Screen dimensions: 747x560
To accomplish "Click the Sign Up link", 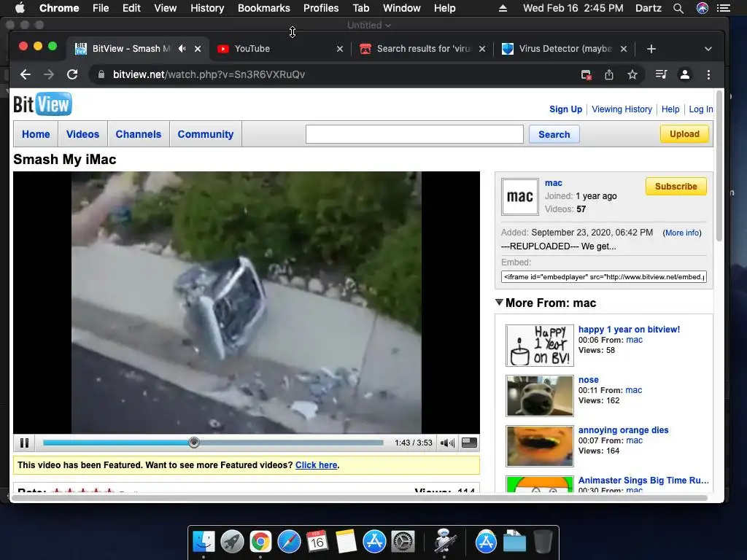I will 565,109.
